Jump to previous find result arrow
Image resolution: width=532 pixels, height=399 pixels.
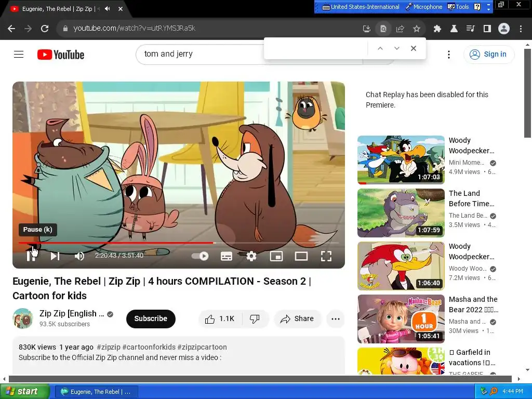coord(380,48)
